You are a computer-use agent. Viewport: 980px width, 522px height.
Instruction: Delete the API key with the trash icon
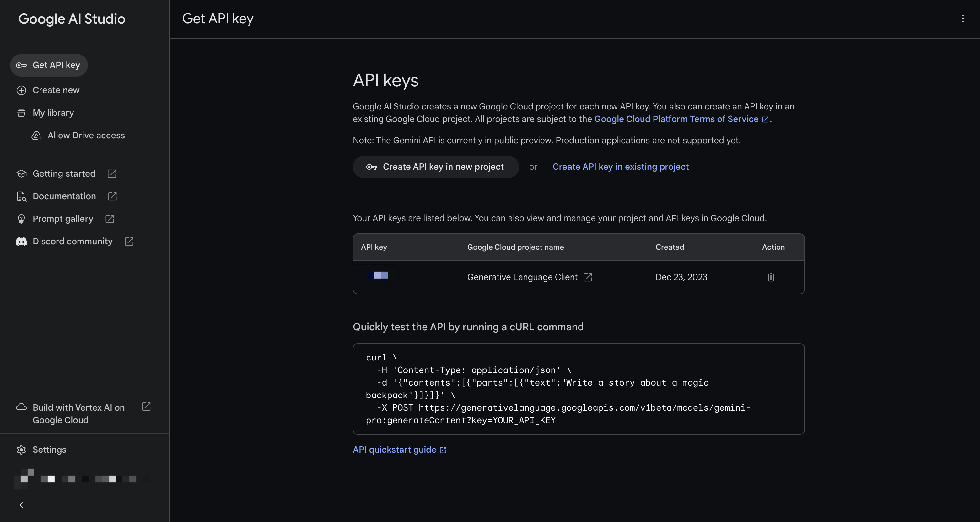click(x=771, y=277)
